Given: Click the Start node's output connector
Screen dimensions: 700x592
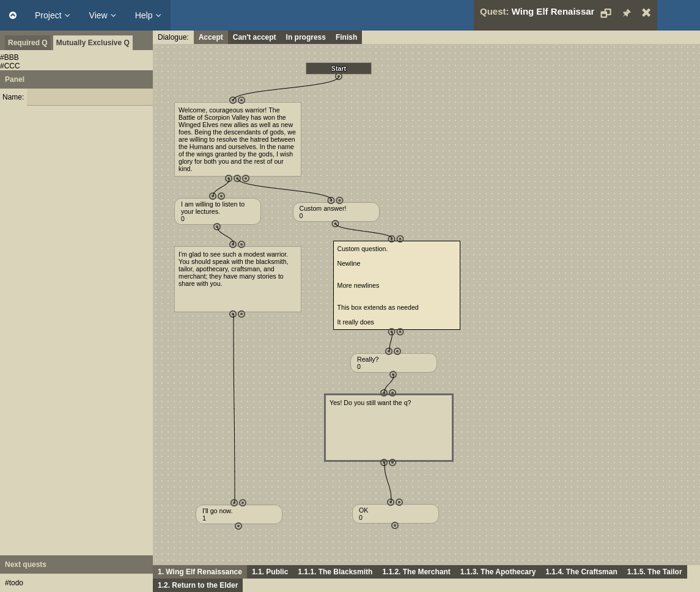Looking at the screenshot, I should click(x=339, y=77).
